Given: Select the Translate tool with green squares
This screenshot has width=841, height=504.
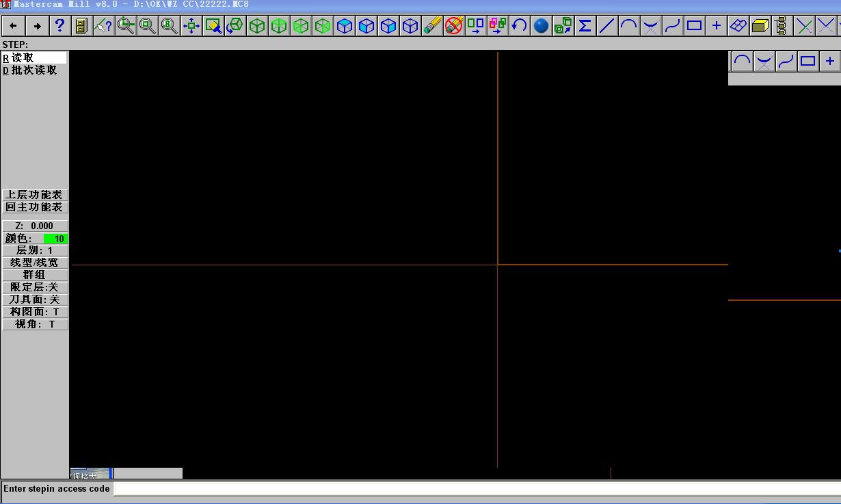Looking at the screenshot, I should (x=476, y=26).
